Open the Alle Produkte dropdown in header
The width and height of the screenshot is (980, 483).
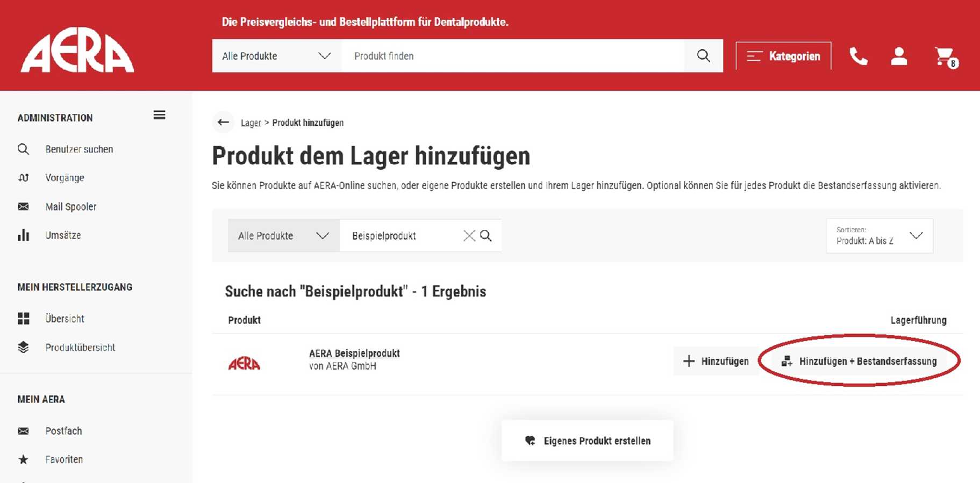[276, 56]
